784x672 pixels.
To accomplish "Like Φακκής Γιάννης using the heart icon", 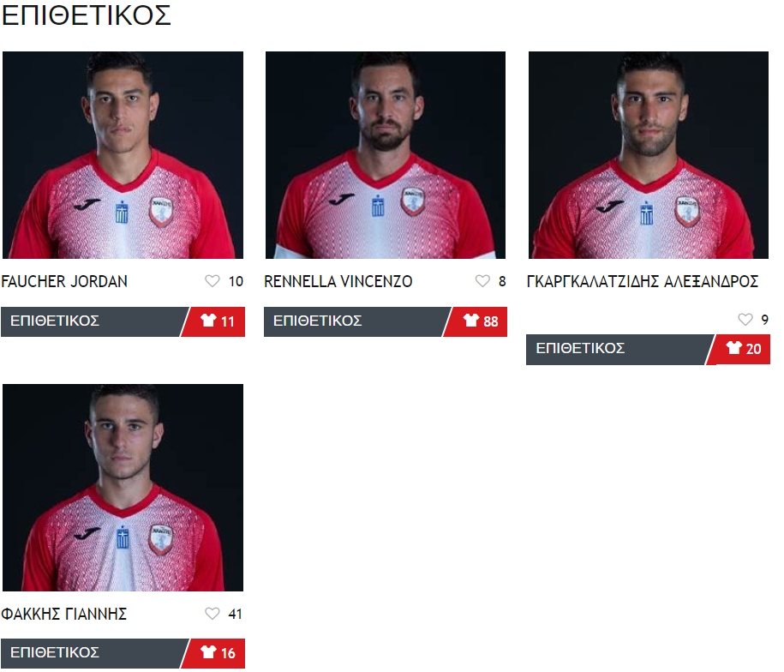I will [212, 614].
